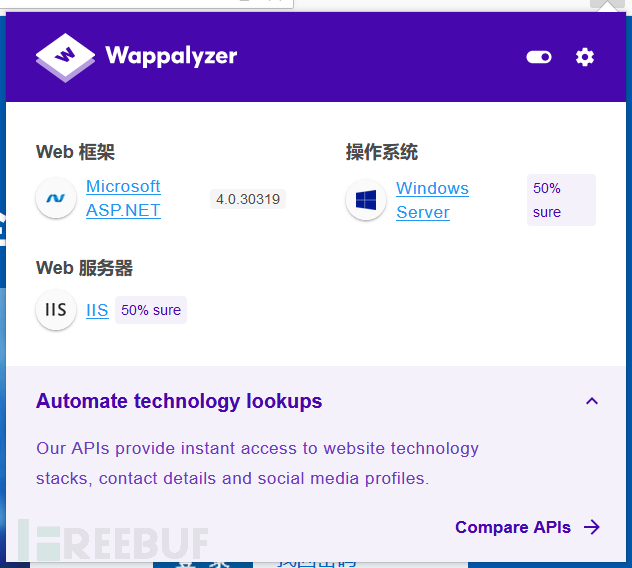The height and width of the screenshot is (568, 632).
Task: Click the Compare APIs link
Action: point(513,527)
